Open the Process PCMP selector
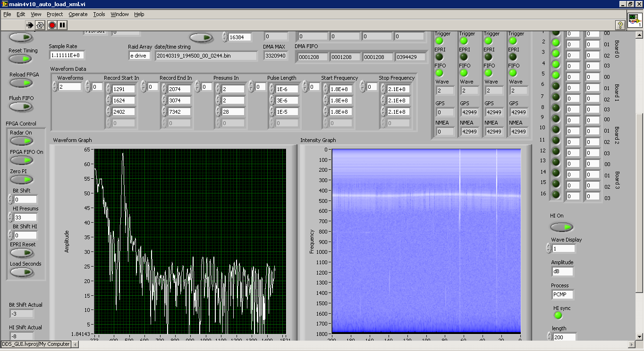The width and height of the screenshot is (644, 351). coord(562,294)
